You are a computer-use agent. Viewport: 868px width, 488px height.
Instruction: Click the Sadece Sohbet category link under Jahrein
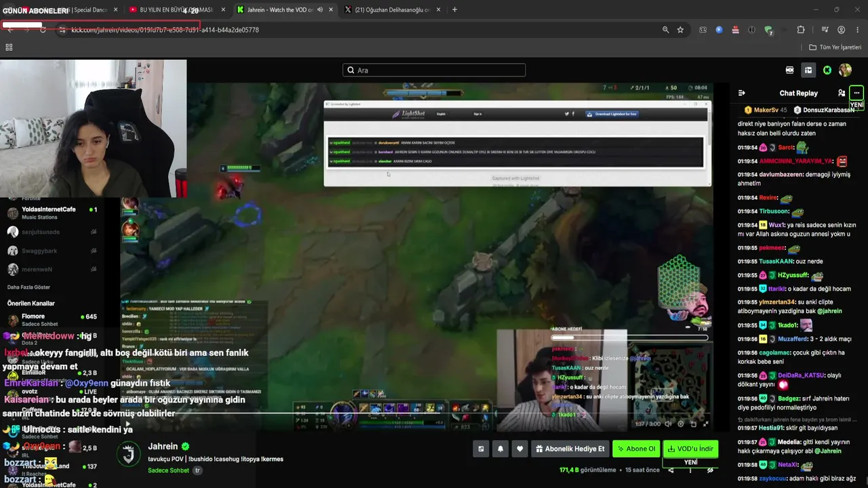168,470
